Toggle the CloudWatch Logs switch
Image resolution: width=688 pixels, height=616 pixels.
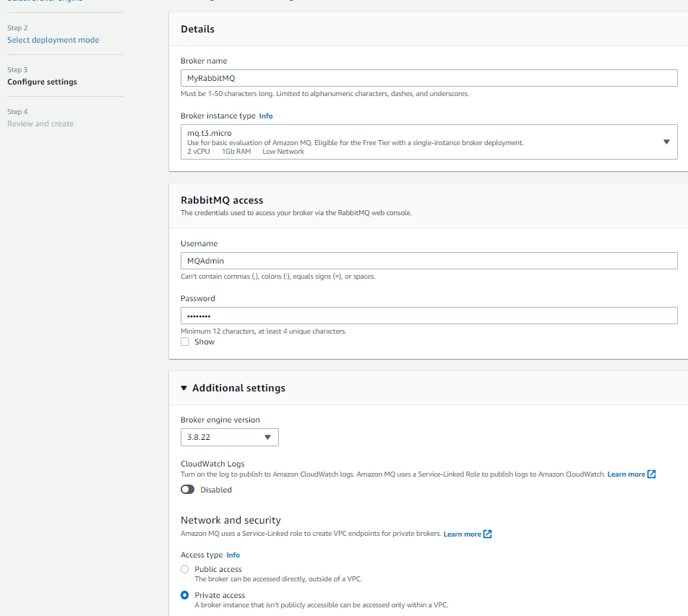[x=187, y=490]
